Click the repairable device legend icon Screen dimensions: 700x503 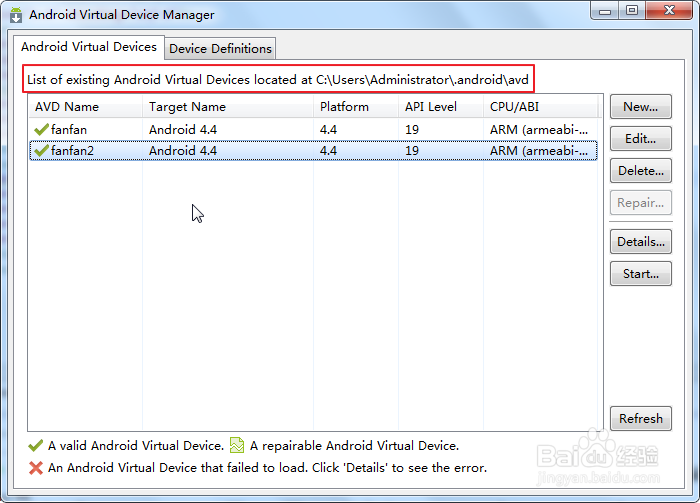[x=237, y=446]
